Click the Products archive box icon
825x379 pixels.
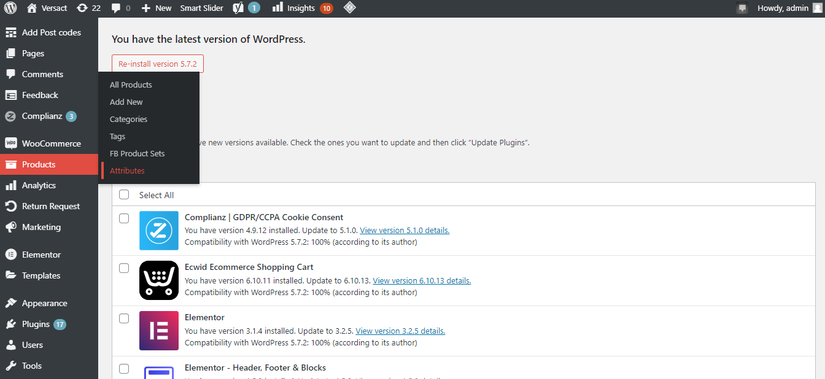pyautogui.click(x=11, y=164)
